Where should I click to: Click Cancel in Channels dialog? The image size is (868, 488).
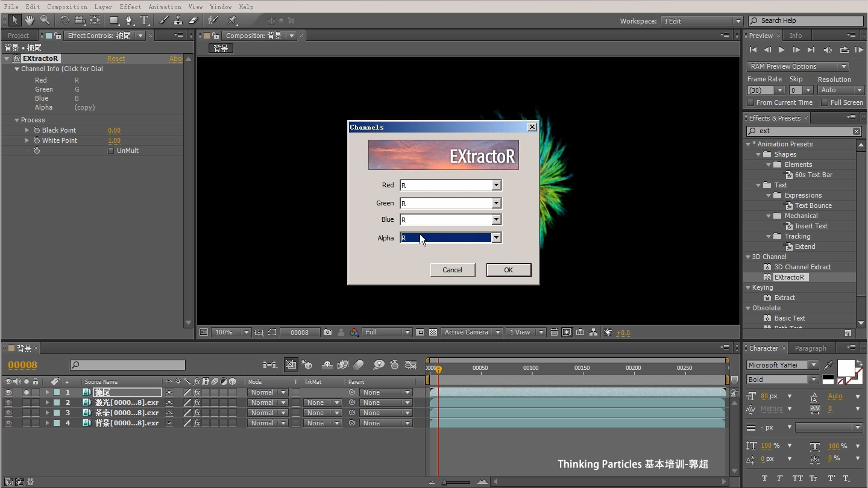[x=452, y=270]
